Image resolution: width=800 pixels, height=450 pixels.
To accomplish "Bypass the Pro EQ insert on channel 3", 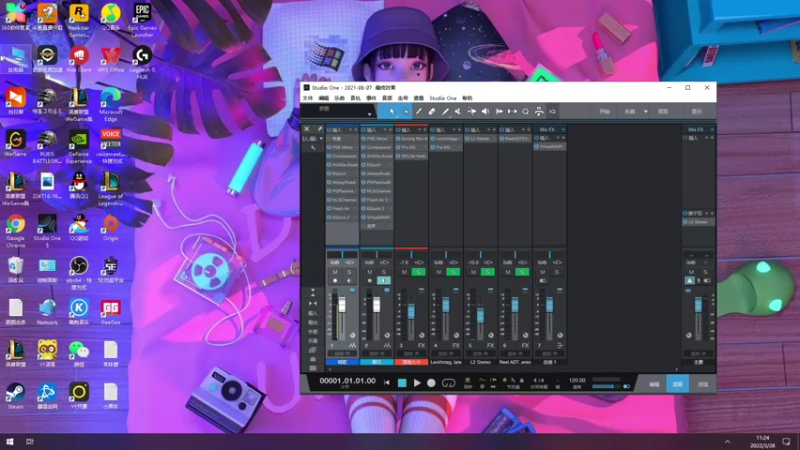I will (398, 147).
